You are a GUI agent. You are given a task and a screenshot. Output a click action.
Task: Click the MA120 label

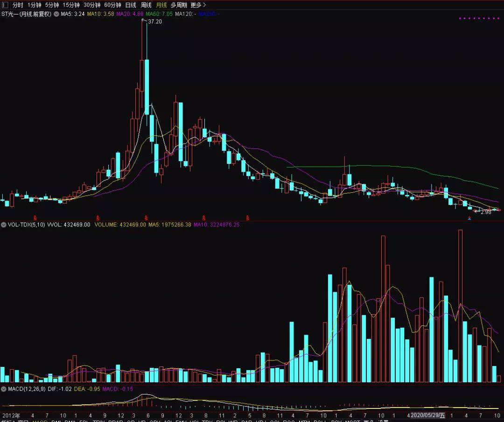click(x=185, y=14)
